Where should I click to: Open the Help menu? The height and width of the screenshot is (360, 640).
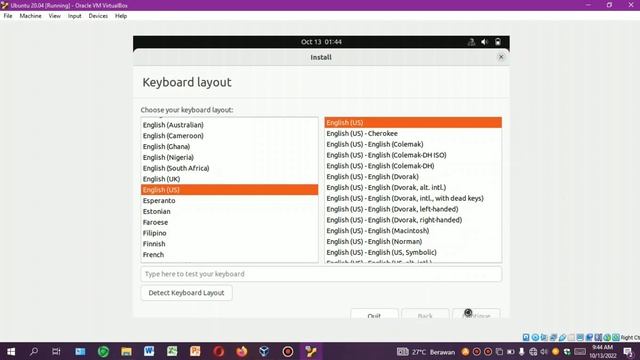click(121, 16)
